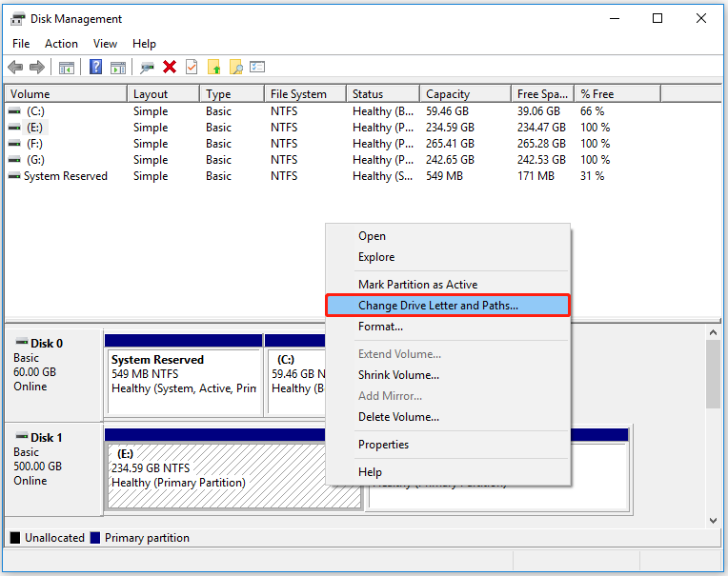The width and height of the screenshot is (728, 576).
Task: Click the 242.53 GB free space cell
Action: click(542, 160)
